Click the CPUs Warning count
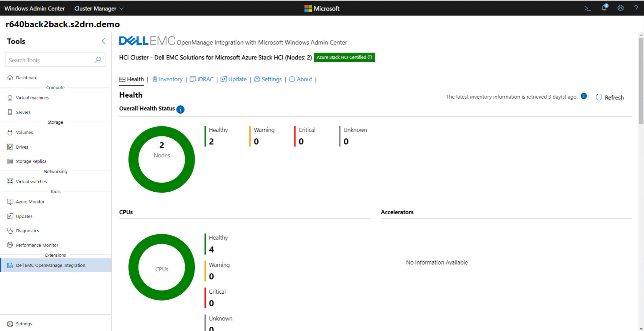The height and width of the screenshot is (331, 644). (x=211, y=276)
